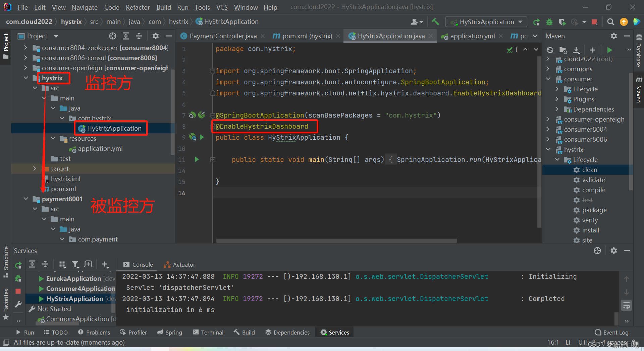
Task: Expand consumer8006-consul module node
Action: [25, 58]
